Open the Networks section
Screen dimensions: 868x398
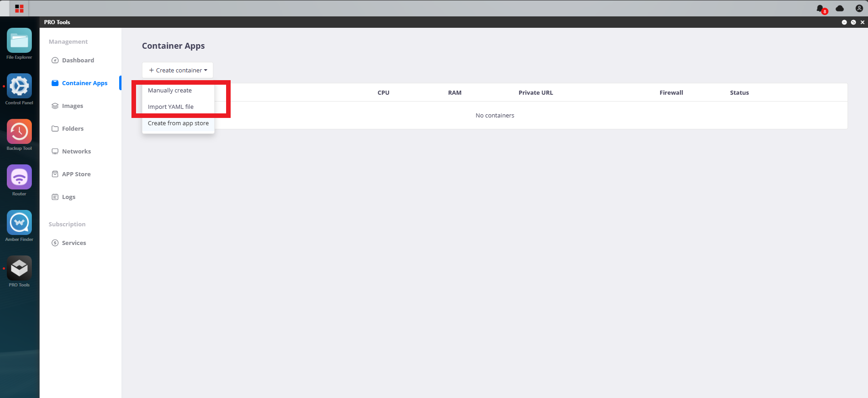pyautogui.click(x=71, y=151)
